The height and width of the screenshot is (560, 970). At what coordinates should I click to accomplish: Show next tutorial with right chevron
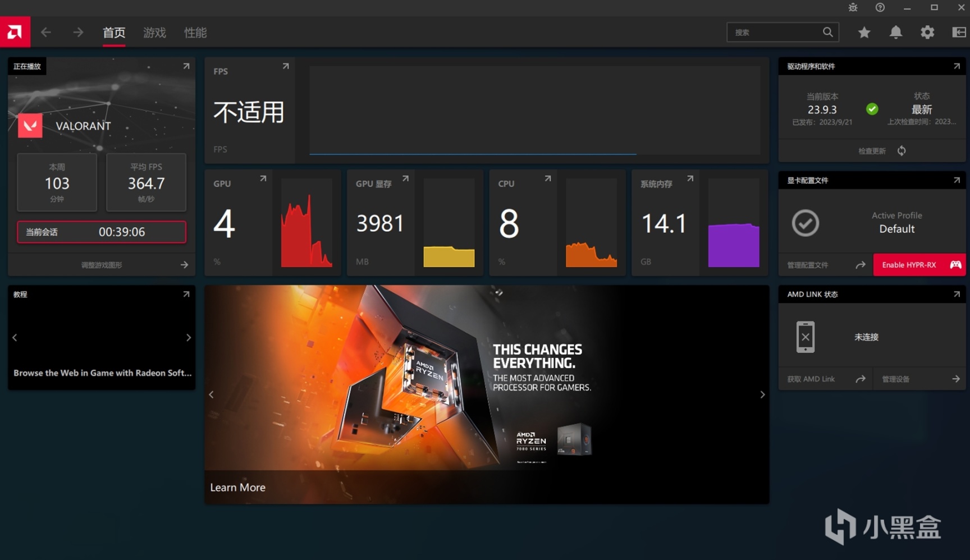(x=189, y=337)
